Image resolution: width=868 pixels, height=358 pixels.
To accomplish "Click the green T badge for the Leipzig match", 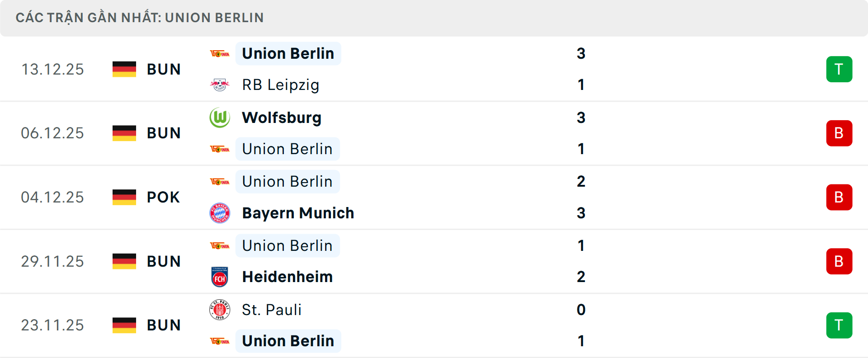I will tap(839, 69).
